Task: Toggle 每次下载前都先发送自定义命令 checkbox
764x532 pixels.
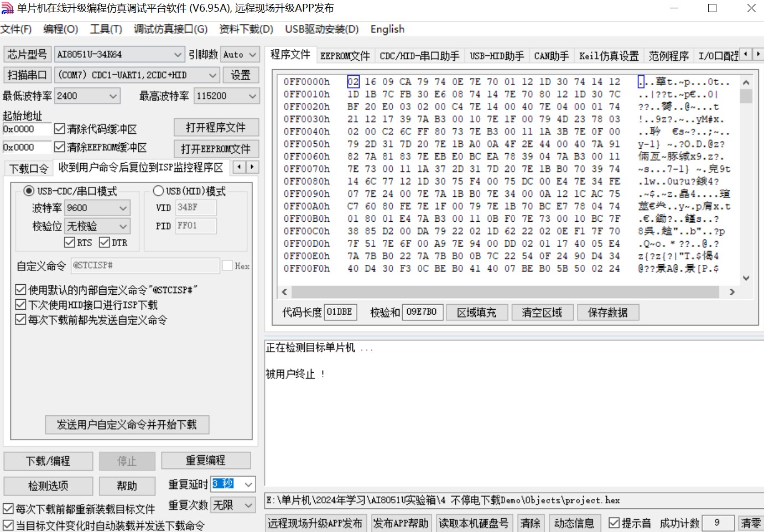Action: [x=20, y=320]
